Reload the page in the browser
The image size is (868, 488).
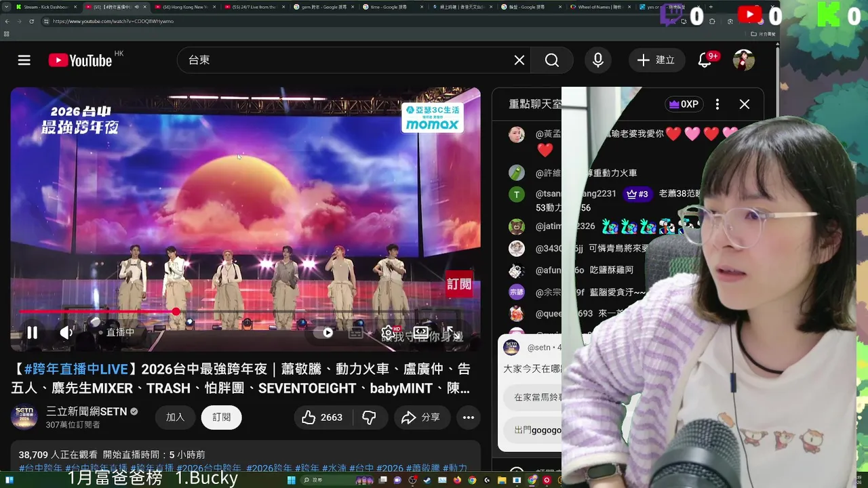32,21
